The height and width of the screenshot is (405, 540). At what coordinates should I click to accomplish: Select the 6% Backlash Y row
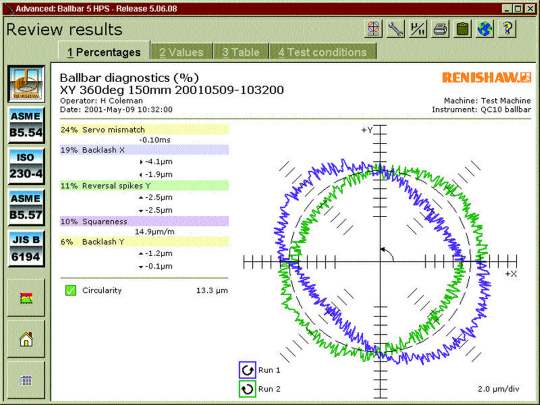[x=144, y=242]
